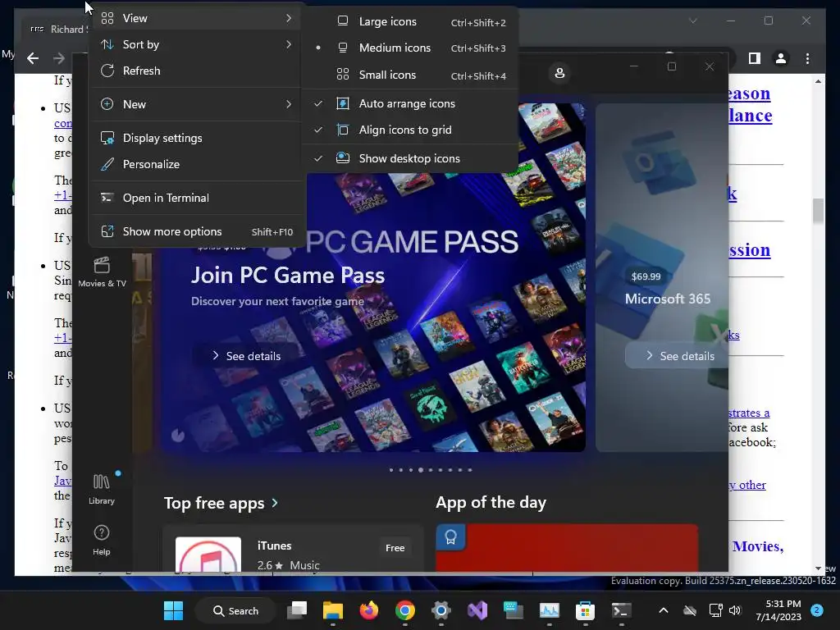Toggle Auto arrange icons
Screen dimensions: 840x630
tap(410, 103)
